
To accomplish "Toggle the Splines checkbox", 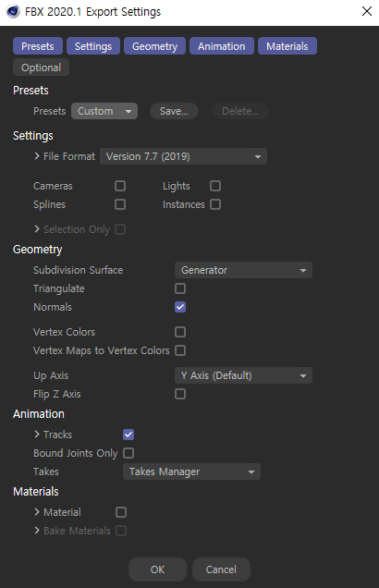I will click(120, 204).
